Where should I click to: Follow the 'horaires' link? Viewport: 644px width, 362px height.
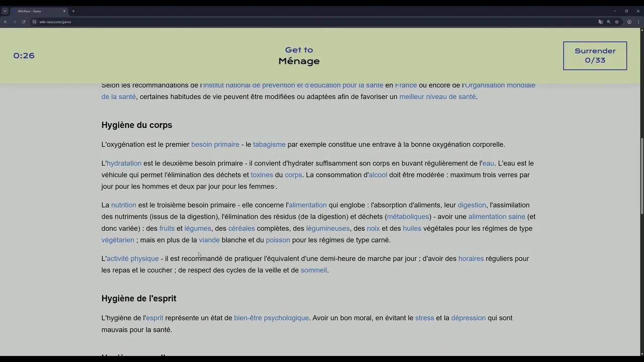point(471,258)
